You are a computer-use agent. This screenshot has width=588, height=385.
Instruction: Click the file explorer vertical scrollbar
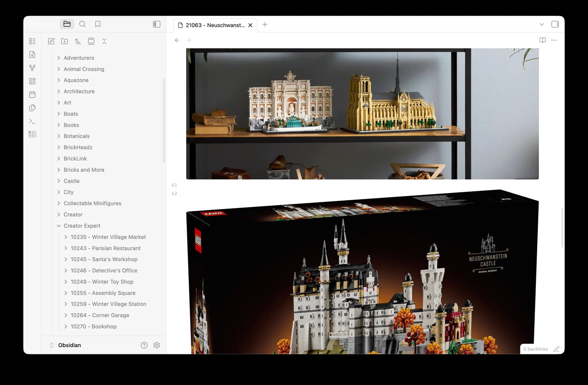(x=164, y=121)
